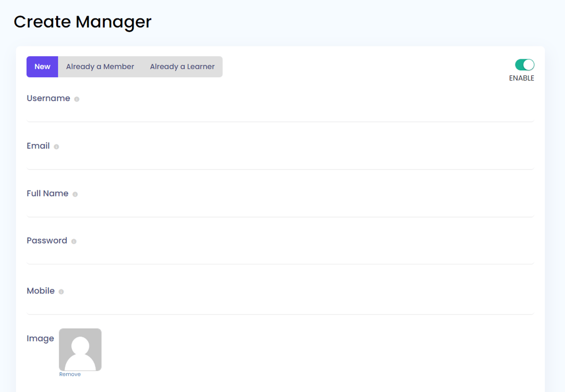The height and width of the screenshot is (392, 565).
Task: Click inside the Password input field
Action: pos(280,255)
